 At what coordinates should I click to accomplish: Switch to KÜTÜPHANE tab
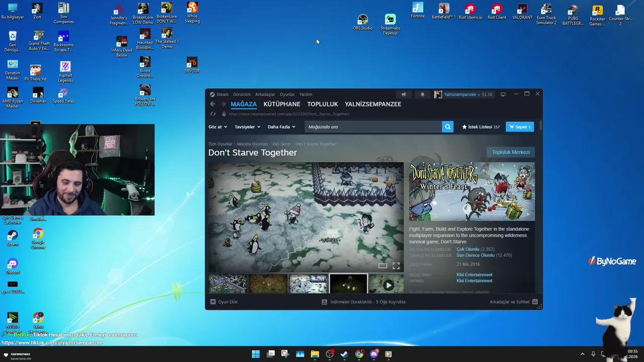[282, 104]
